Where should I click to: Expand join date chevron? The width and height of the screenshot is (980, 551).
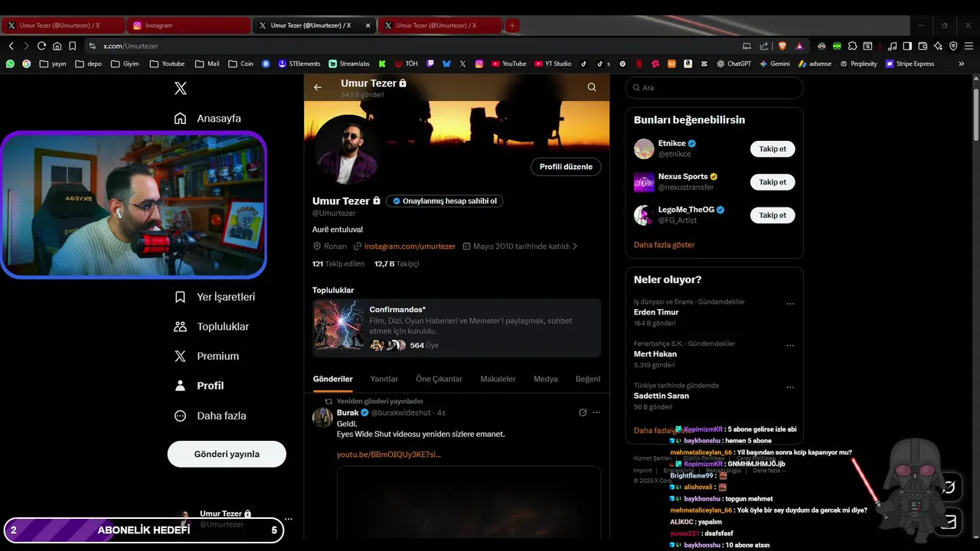pyautogui.click(x=575, y=246)
